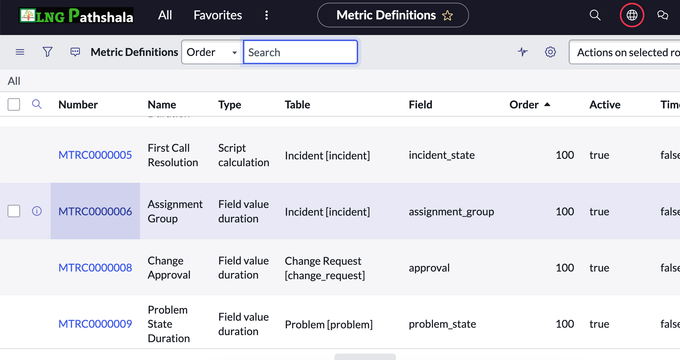Click the All filter breadcrumb

(14, 81)
